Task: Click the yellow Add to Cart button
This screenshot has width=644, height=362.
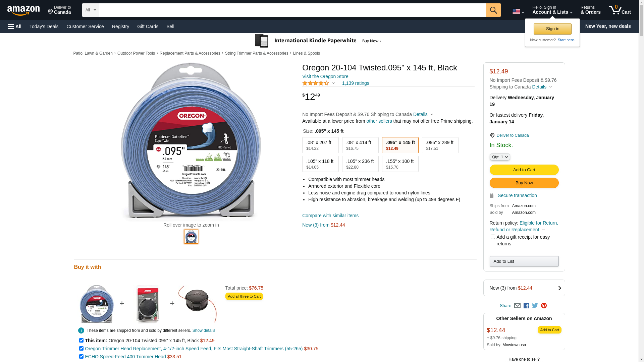Action: pyautogui.click(x=524, y=170)
